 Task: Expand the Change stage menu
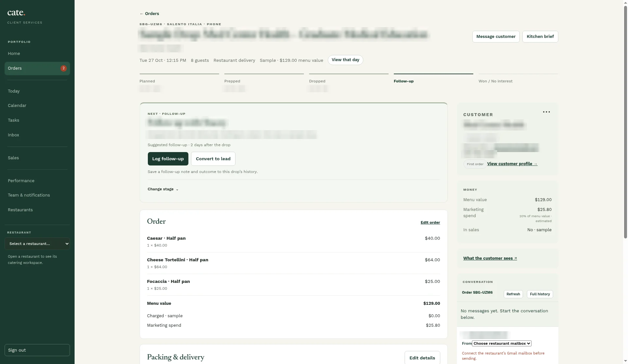point(163,189)
